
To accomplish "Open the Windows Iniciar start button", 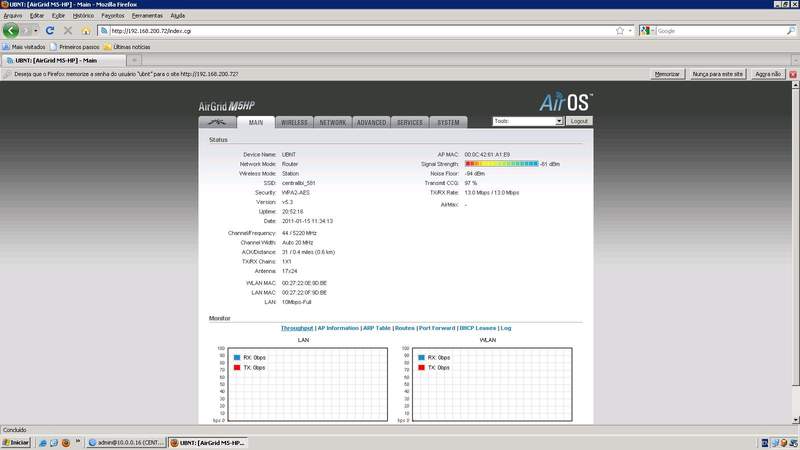I will 16,442.
